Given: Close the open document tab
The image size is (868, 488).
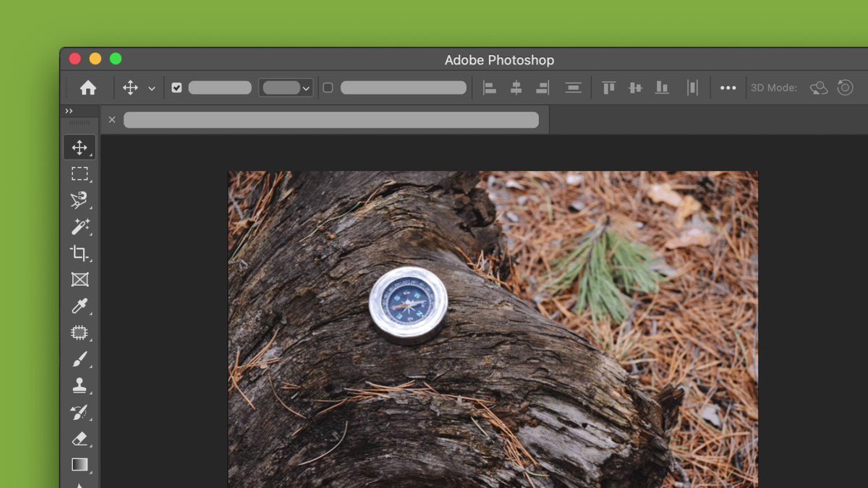Looking at the screenshot, I should (112, 119).
